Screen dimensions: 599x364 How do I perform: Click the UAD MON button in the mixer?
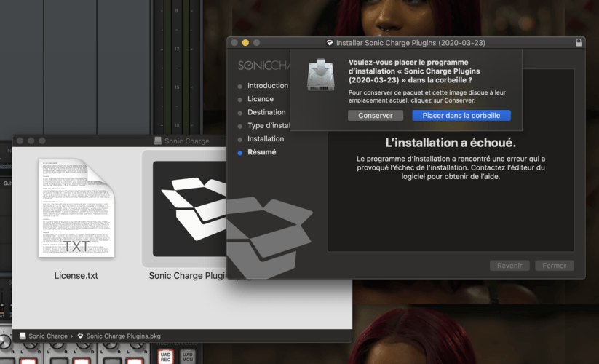[187, 357]
